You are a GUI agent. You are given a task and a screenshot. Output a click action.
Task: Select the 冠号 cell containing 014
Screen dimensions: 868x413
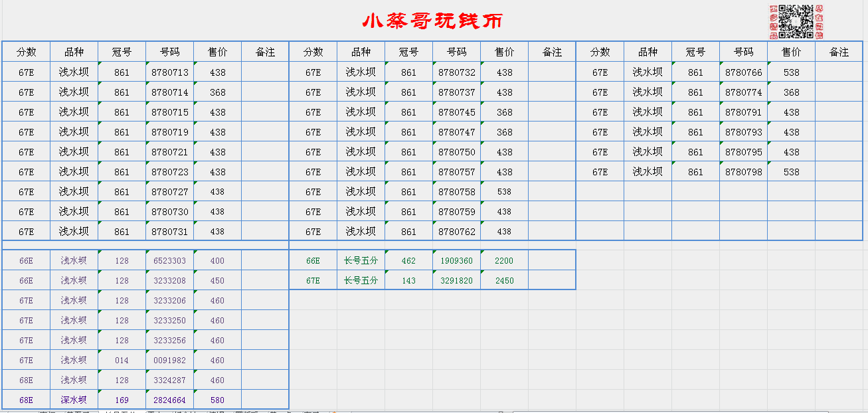122,361
